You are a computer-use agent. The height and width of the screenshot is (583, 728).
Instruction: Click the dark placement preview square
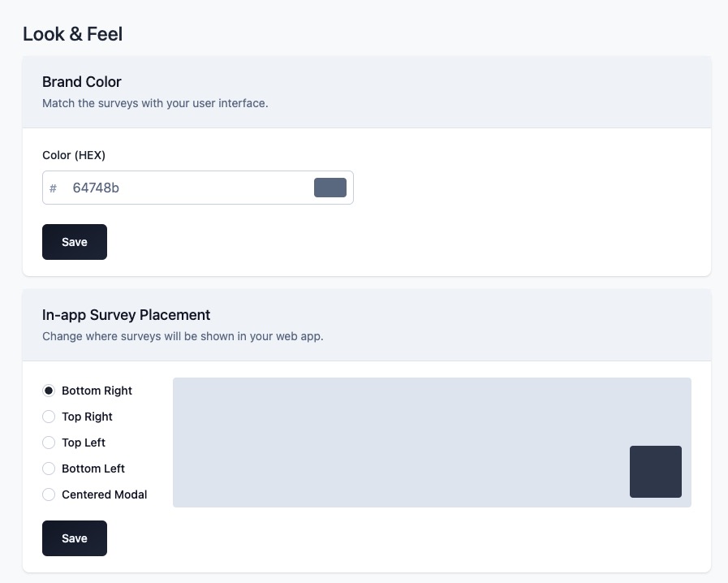(655, 472)
